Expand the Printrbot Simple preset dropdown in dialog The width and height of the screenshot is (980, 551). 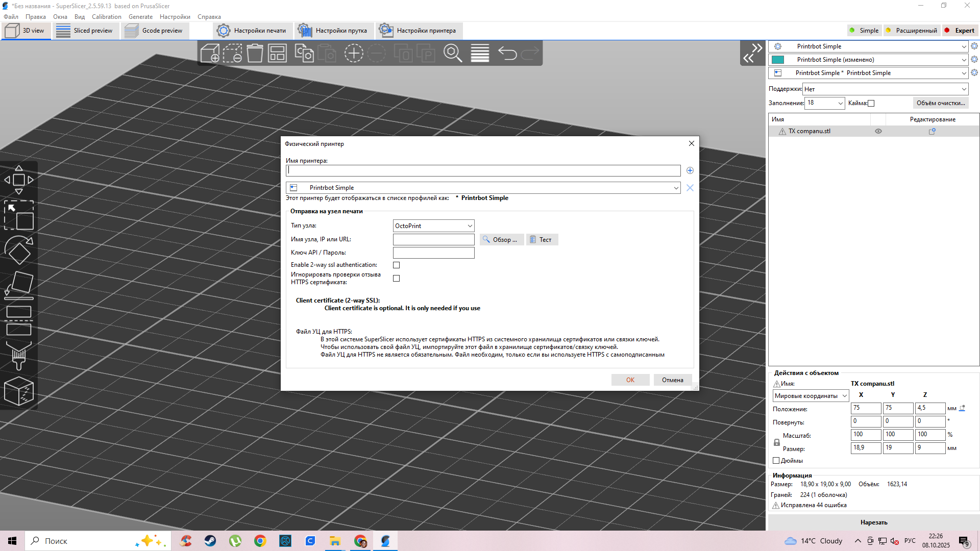[x=676, y=188]
